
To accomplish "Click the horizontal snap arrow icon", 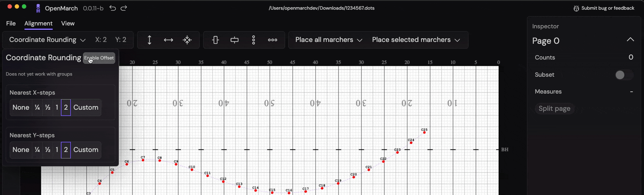I will (x=168, y=40).
